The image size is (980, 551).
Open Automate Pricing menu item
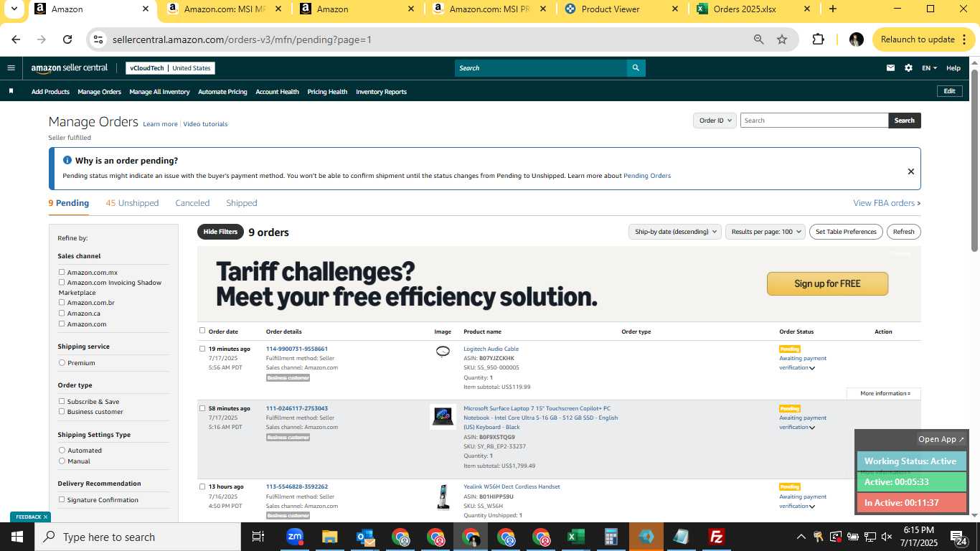coord(222,92)
